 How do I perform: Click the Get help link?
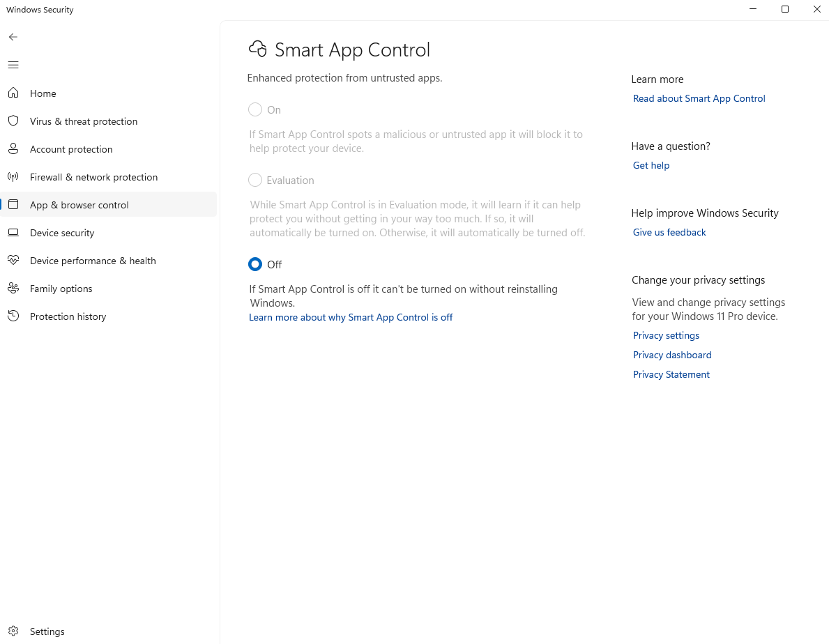(651, 165)
